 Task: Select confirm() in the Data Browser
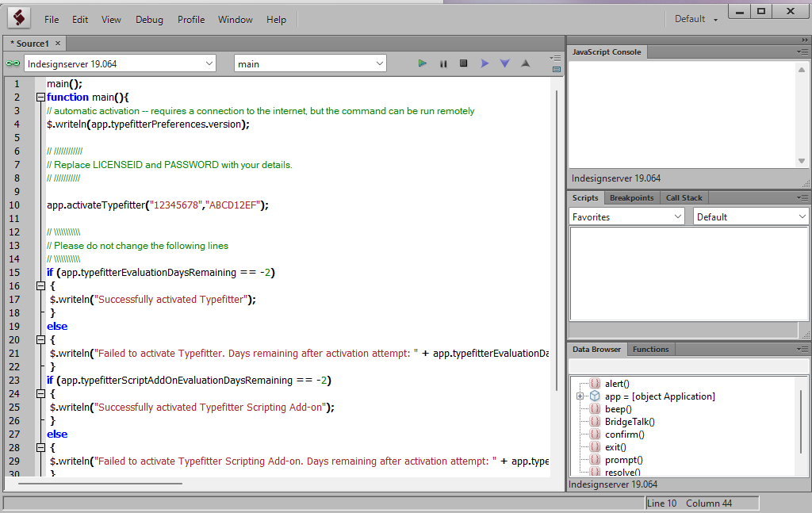tap(625, 435)
